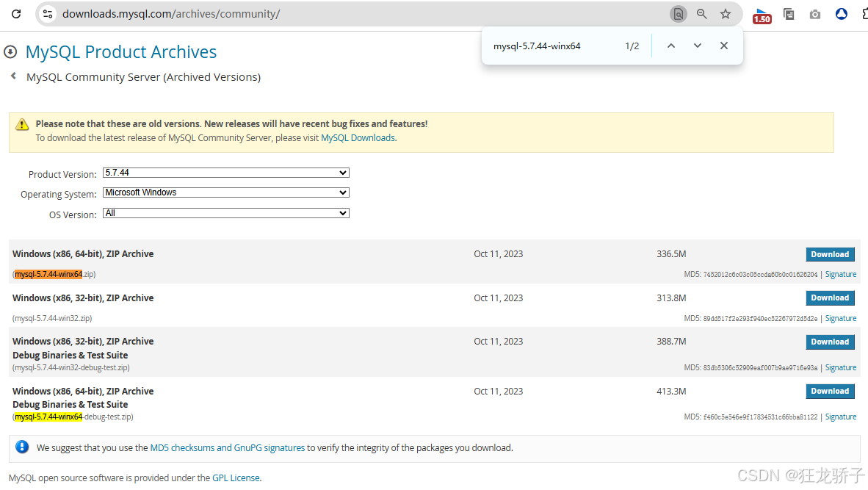Close the find-in-page bar
This screenshot has height=490, width=868.
pyautogui.click(x=724, y=46)
